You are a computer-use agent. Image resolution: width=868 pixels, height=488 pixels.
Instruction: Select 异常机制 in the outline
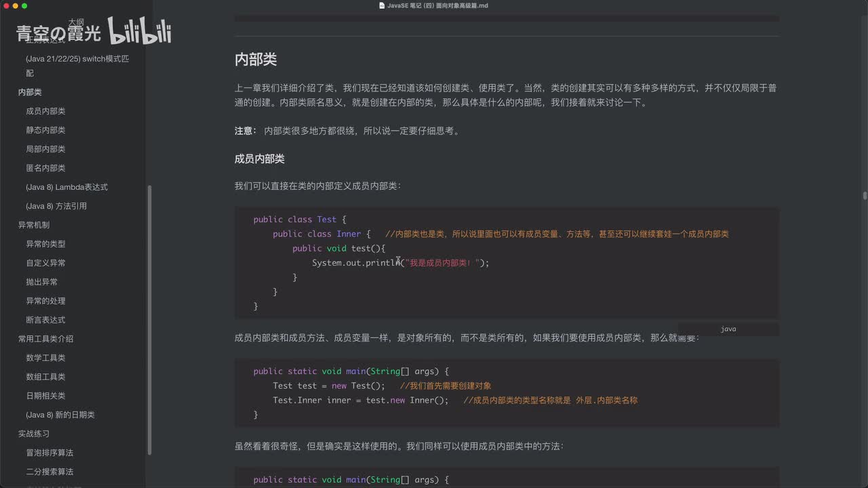pos(34,225)
